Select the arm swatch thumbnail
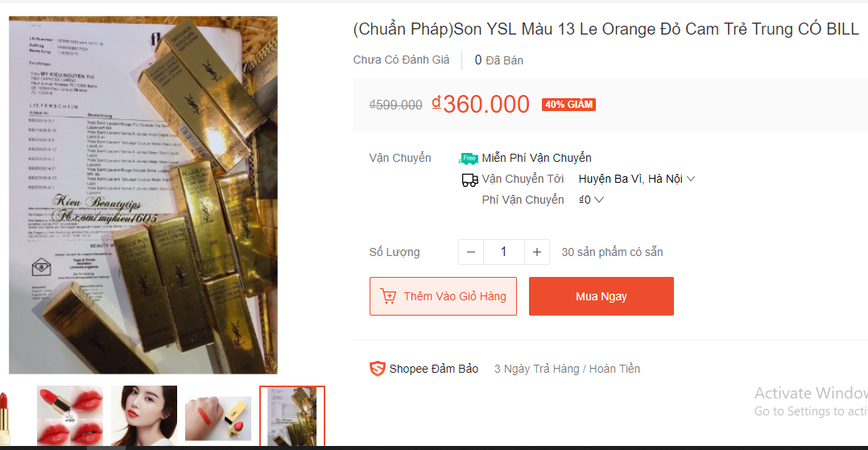 pos(218,415)
